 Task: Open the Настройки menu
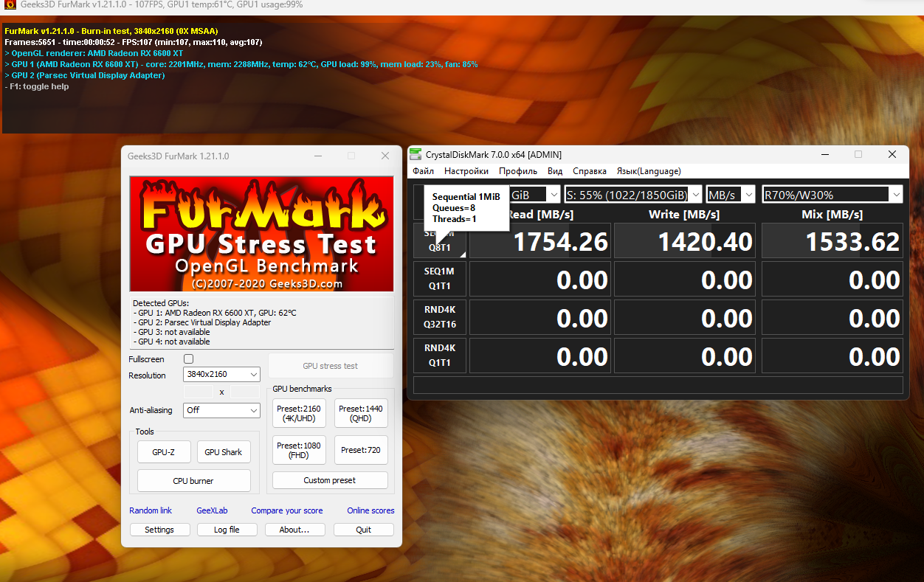(x=466, y=171)
